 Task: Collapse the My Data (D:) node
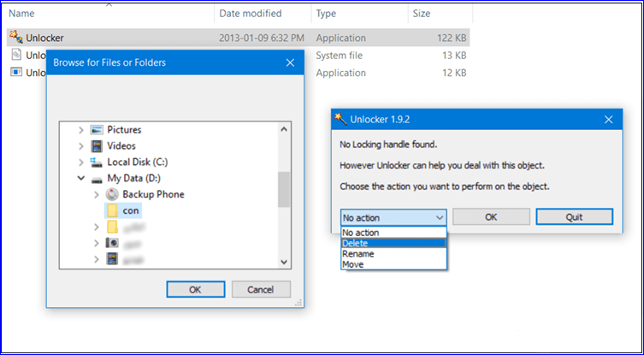[81, 179]
